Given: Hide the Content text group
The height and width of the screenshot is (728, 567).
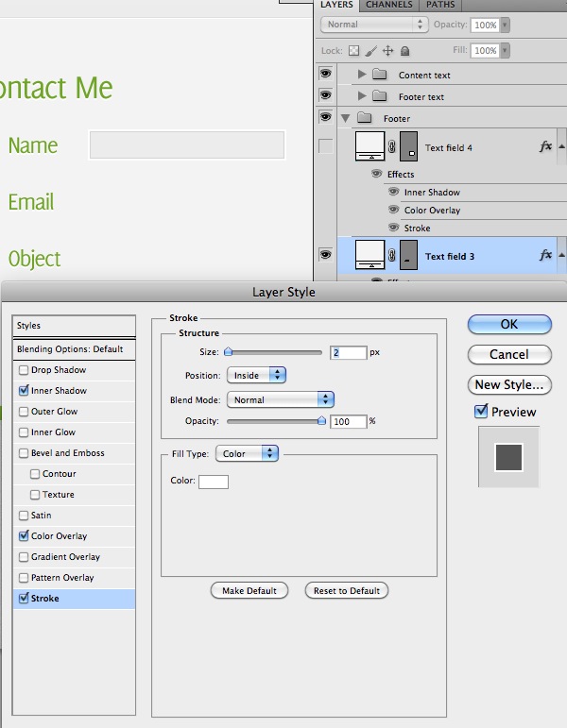Looking at the screenshot, I should tap(325, 74).
